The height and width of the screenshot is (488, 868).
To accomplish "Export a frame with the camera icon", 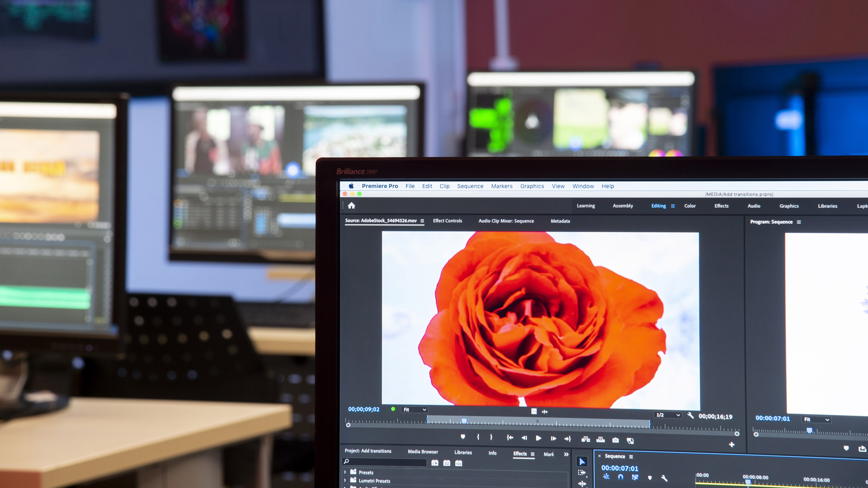I will tap(615, 440).
